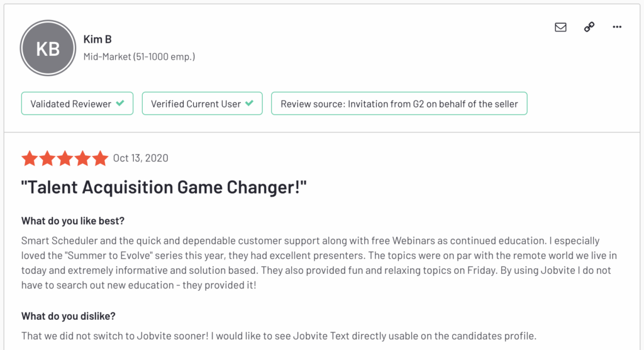Click the Mid-Market company size label
This screenshot has width=644, height=350.
[x=139, y=57]
